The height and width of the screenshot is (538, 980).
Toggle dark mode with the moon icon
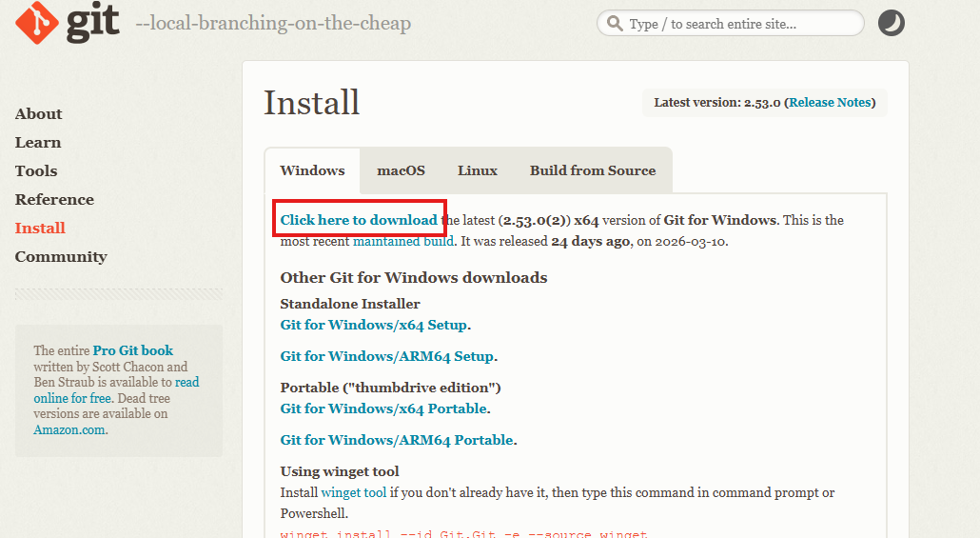pyautogui.click(x=892, y=23)
